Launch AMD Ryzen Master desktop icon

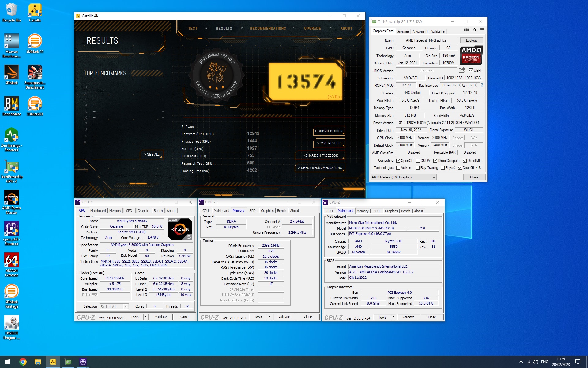[11, 202]
